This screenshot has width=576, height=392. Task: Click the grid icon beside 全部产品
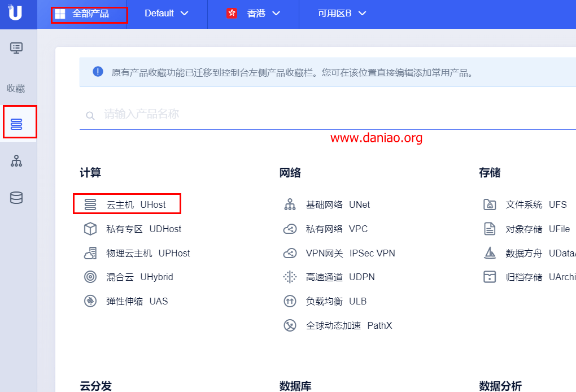click(x=59, y=14)
